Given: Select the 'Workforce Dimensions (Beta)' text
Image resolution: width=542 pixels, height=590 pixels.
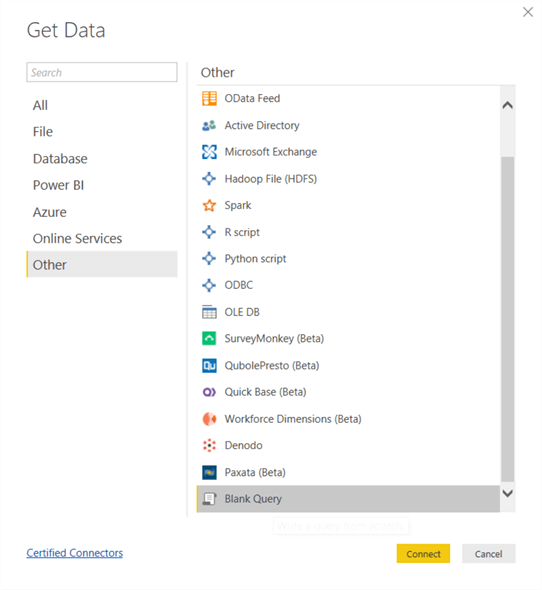Looking at the screenshot, I should click(x=293, y=419).
